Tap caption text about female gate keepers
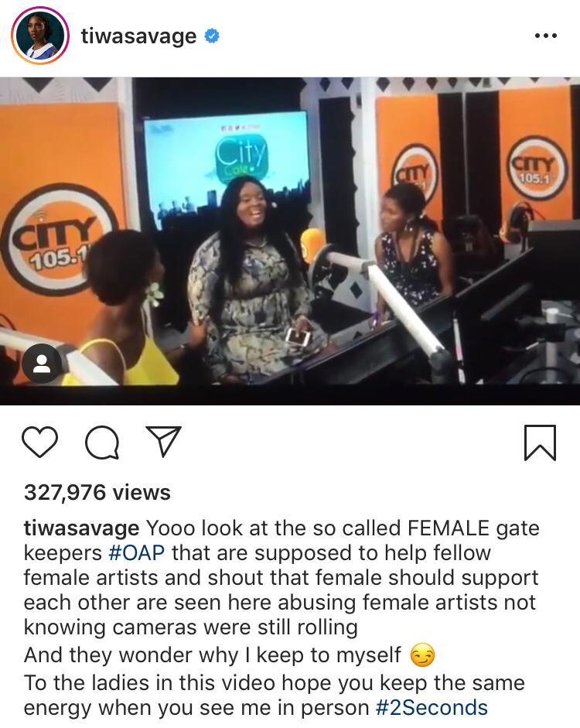Viewport: 580px width, 728px height. pos(281,578)
